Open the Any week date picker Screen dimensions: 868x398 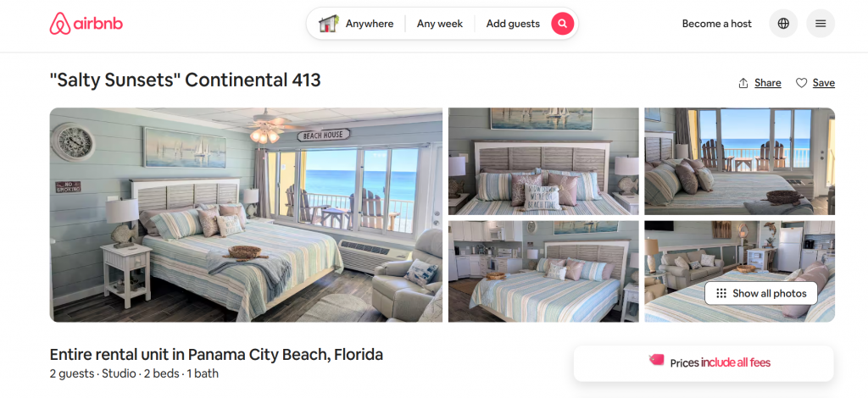pos(440,24)
